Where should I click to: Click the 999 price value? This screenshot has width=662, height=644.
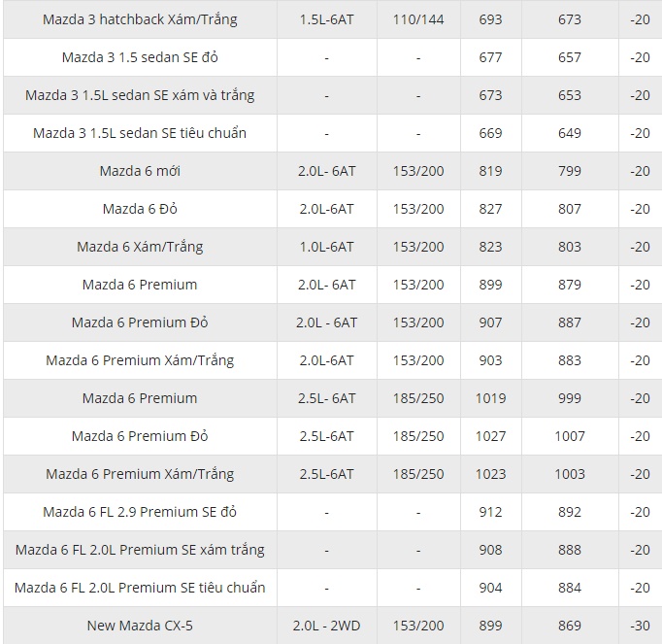click(x=570, y=398)
